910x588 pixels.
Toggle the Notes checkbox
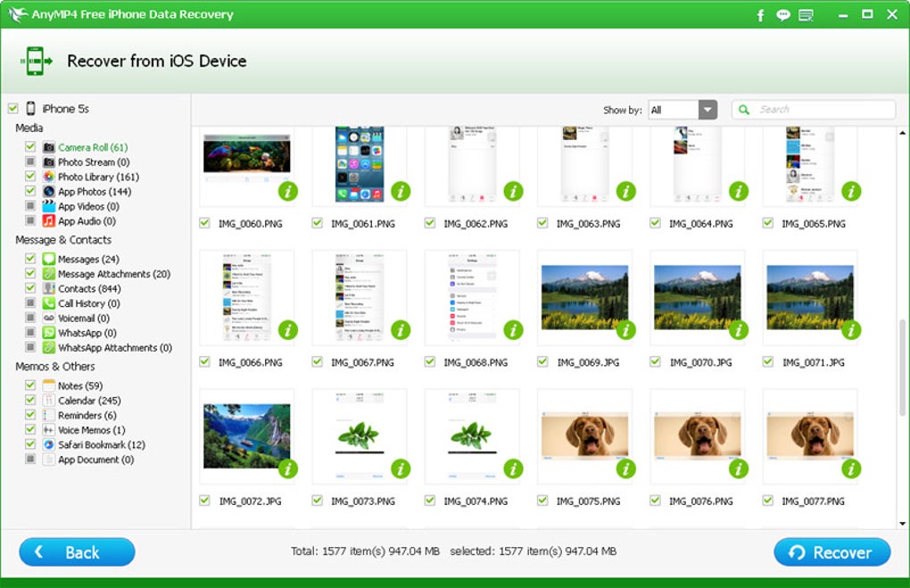coord(30,385)
